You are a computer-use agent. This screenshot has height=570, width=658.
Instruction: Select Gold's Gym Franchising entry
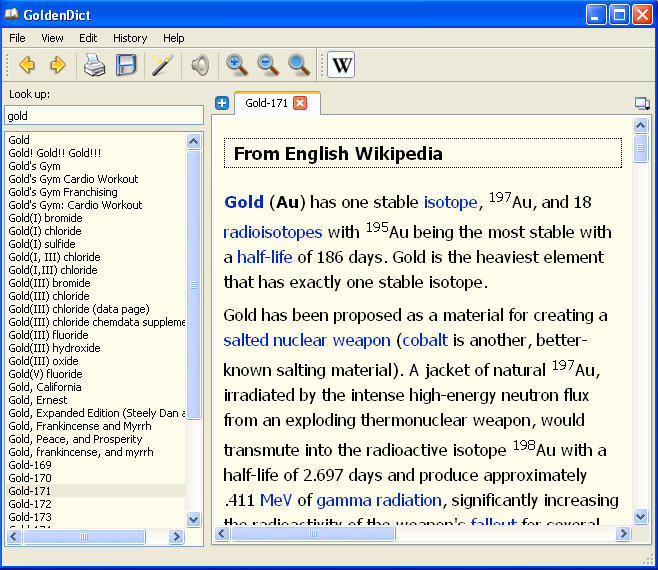(x=96, y=192)
